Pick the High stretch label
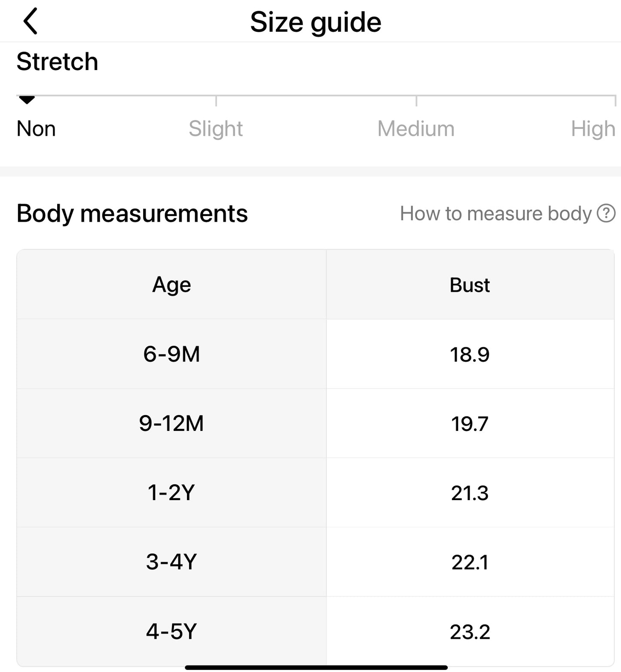The height and width of the screenshot is (672, 621). point(593,128)
